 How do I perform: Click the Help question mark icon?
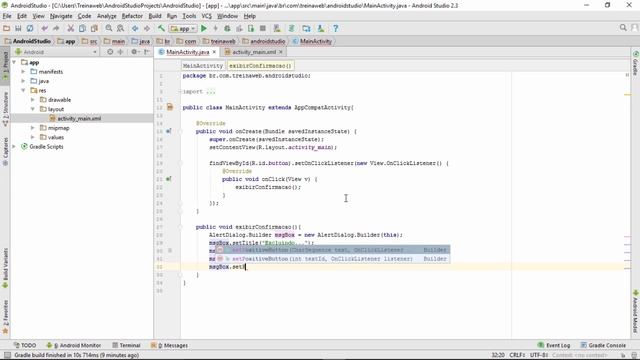336,28
